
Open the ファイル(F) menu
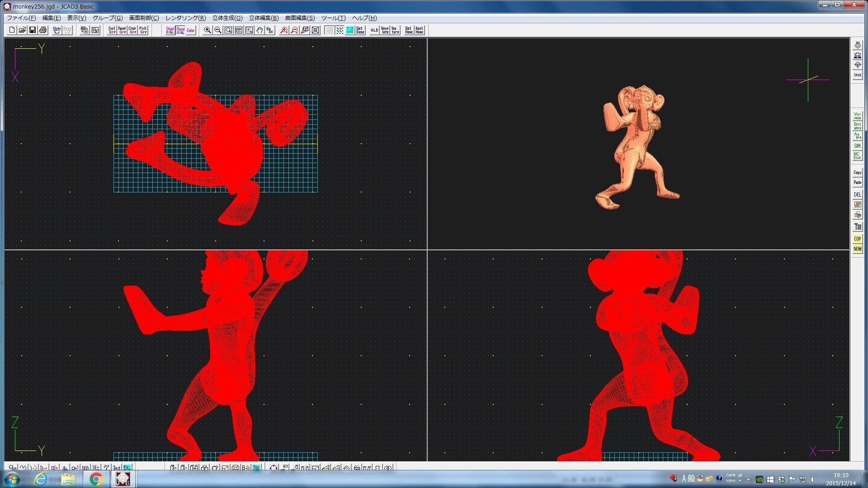pos(21,18)
